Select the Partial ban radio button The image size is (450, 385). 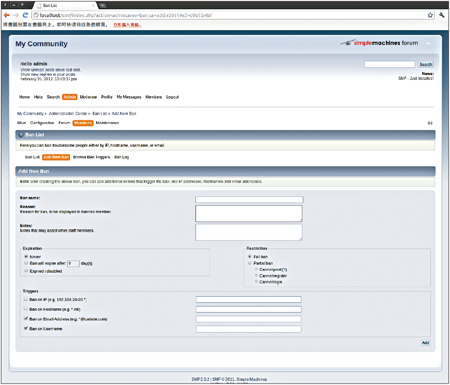point(249,263)
